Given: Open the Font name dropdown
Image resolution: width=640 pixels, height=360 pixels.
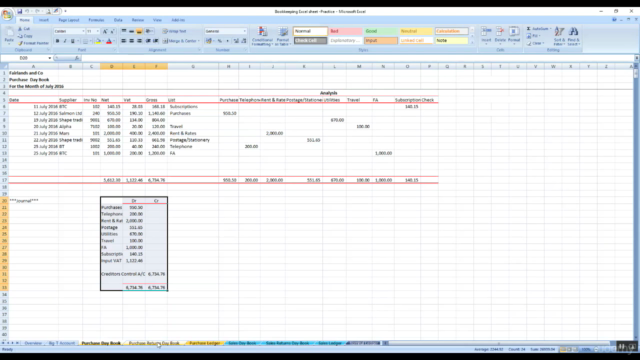Looking at the screenshot, I should point(83,31).
